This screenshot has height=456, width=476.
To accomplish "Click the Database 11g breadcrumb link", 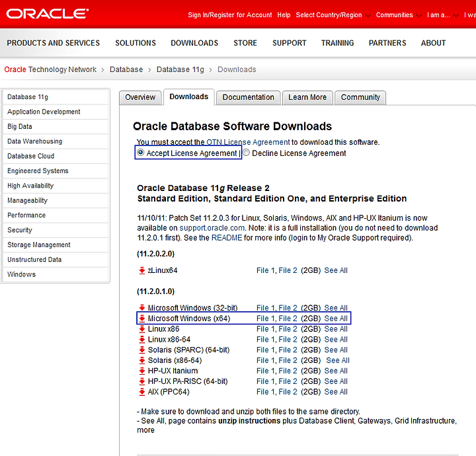I will click(x=180, y=69).
